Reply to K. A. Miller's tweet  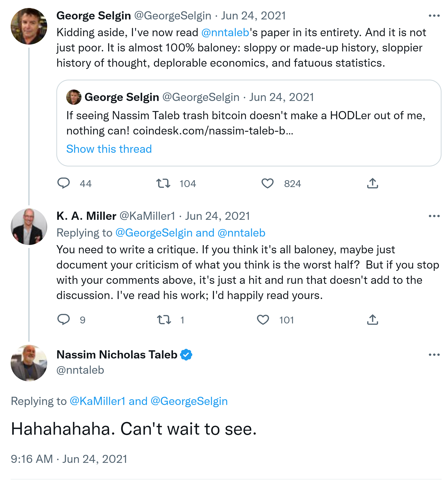64,319
